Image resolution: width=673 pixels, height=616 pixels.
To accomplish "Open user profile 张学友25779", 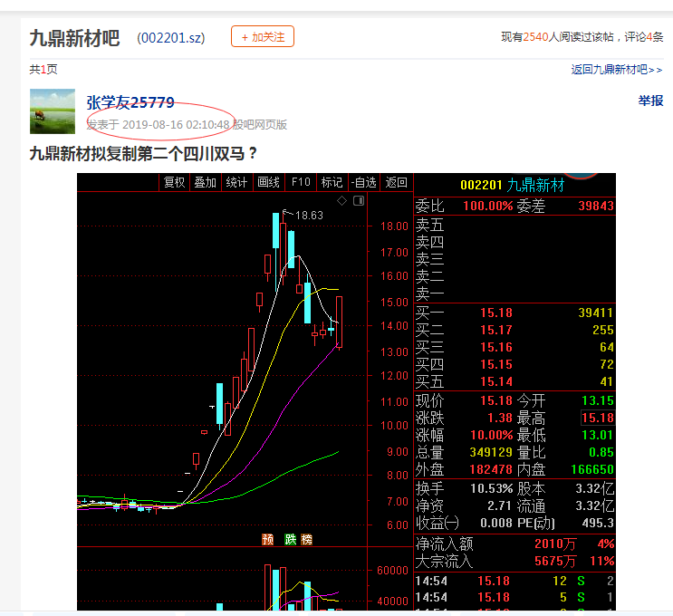I will tap(130, 102).
